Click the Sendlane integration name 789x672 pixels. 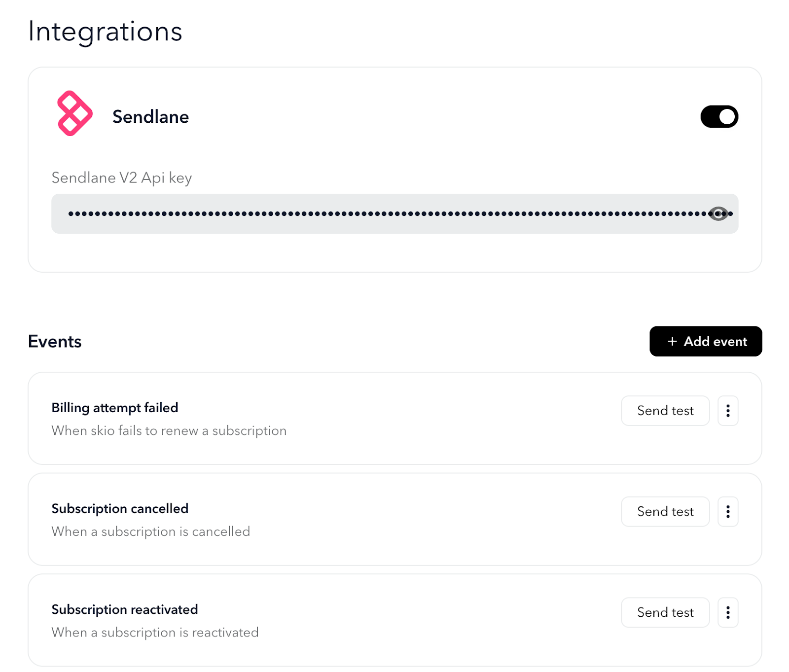pos(150,117)
